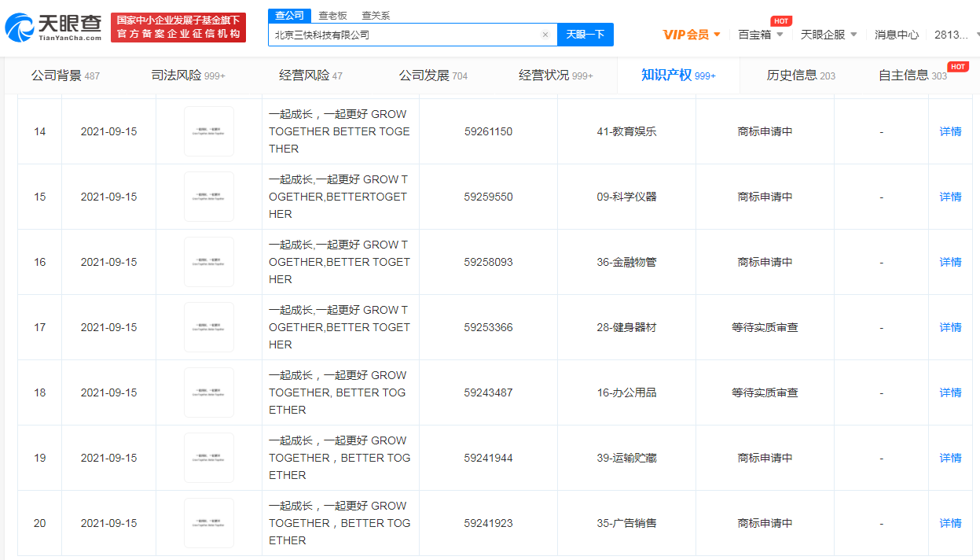The image size is (980, 560).
Task: Expand the 天眼企服 dropdown
Action: coord(829,35)
